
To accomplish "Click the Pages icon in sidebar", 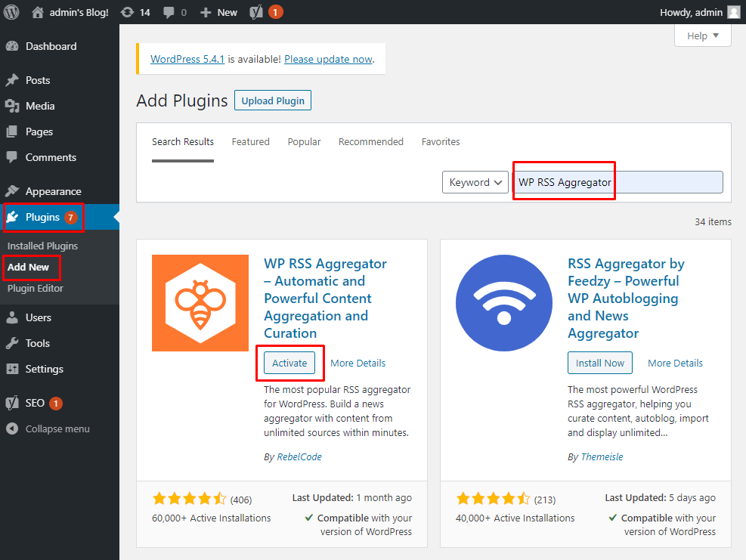I will 12,131.
